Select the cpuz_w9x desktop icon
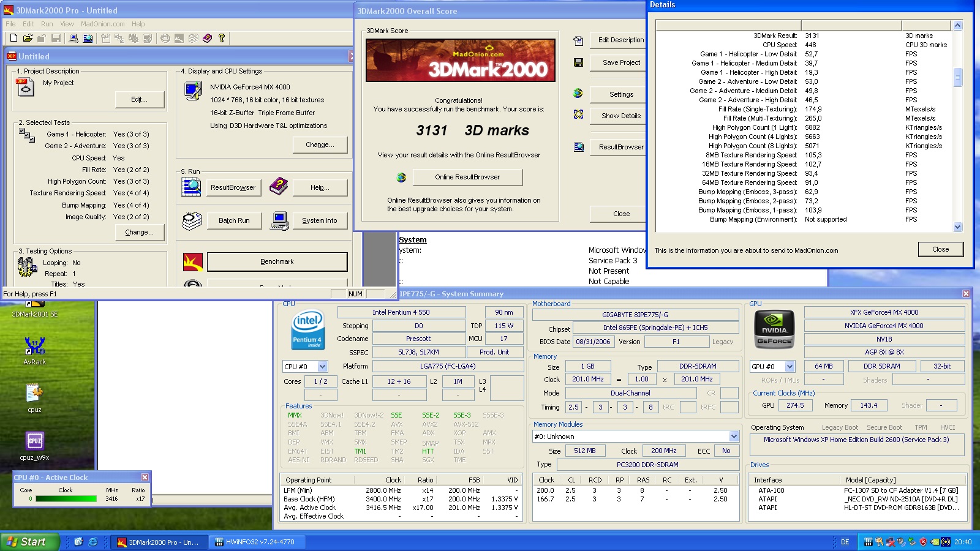 (34, 446)
